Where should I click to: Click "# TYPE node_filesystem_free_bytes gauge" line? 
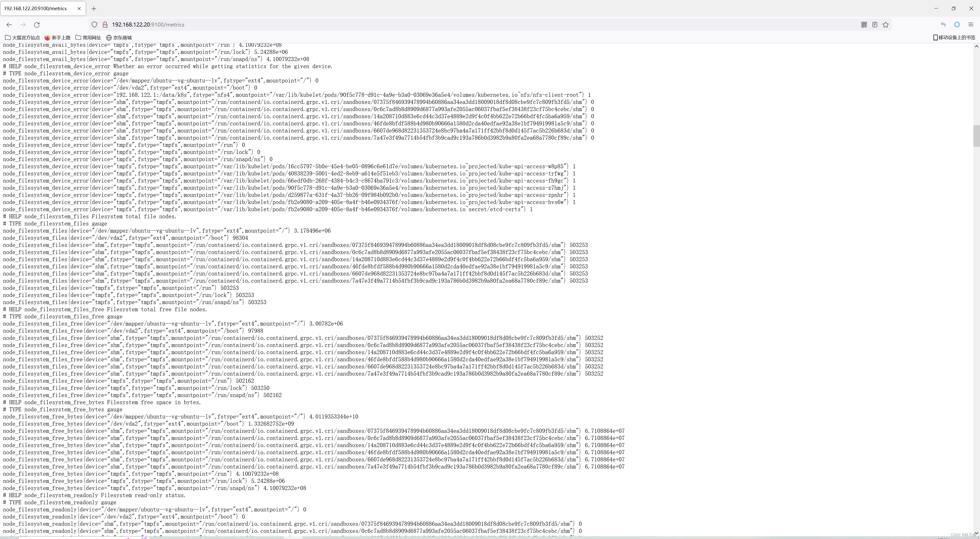pyautogui.click(x=63, y=410)
